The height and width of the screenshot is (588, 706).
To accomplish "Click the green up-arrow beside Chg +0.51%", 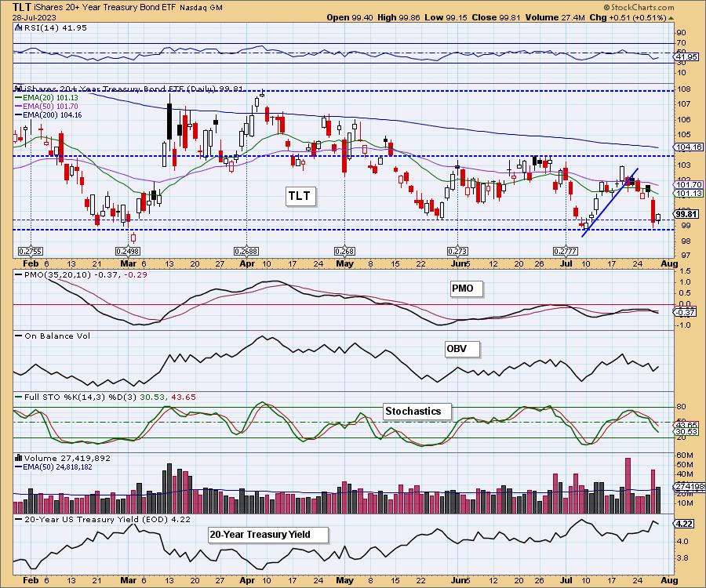I will (671, 18).
